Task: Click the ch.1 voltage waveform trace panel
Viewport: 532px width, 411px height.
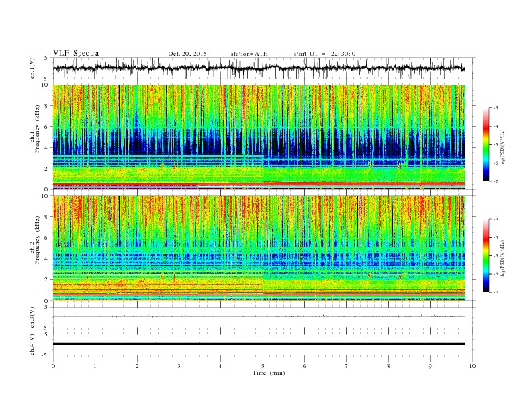Action: coord(264,68)
